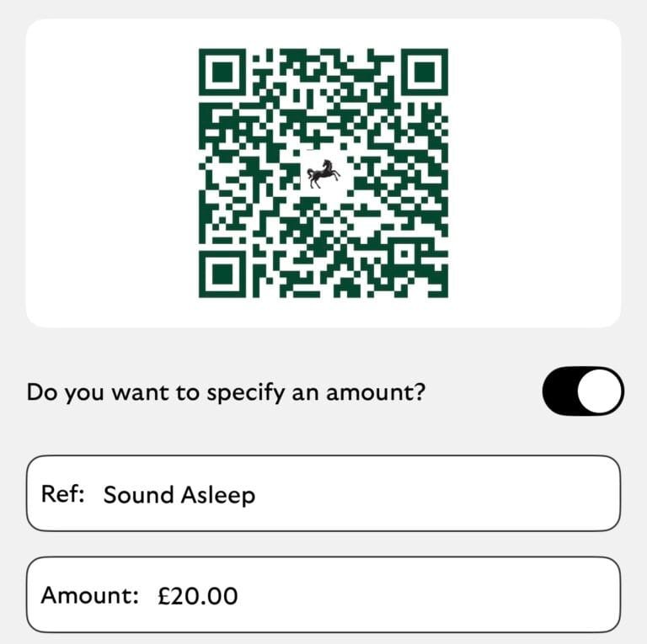The width and height of the screenshot is (647, 644).
Task: Click the white card's empty area right of QR code
Action: pos(535,173)
